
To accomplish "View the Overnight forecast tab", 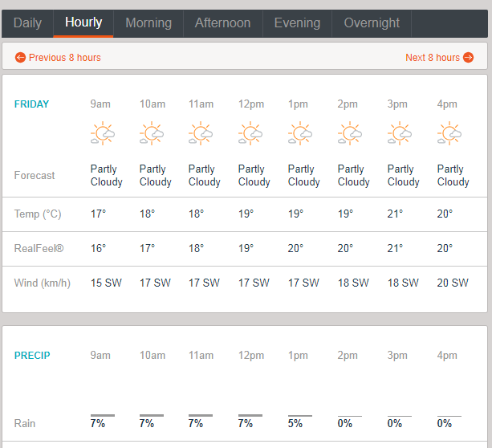I will pos(372,22).
